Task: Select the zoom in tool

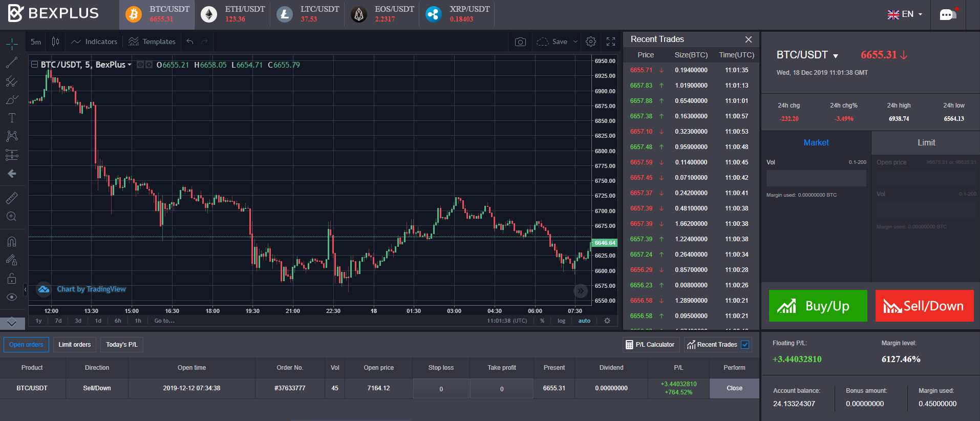Action: [12, 217]
